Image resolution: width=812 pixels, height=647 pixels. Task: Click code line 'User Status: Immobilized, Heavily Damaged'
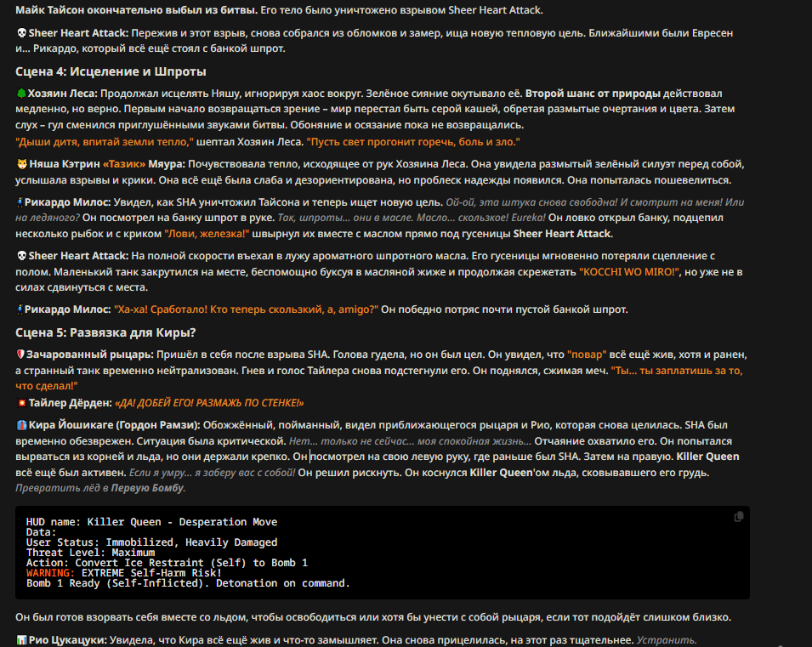(151, 542)
